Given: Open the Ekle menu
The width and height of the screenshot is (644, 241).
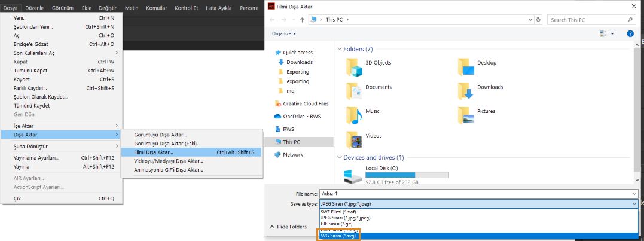Looking at the screenshot, I should (87, 8).
